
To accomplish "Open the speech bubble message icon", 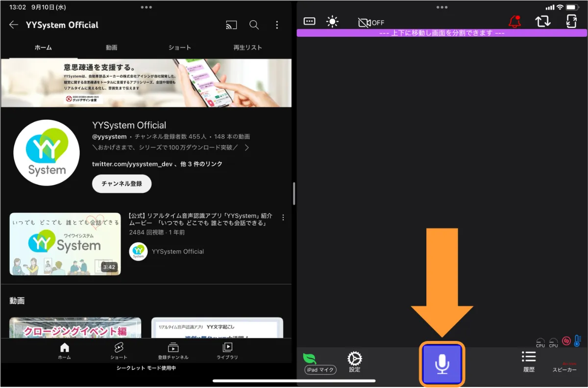I will click(309, 21).
